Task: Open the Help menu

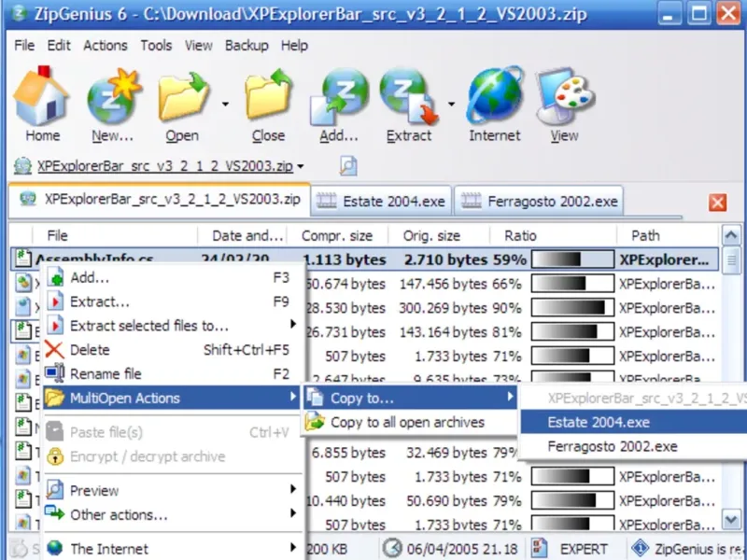Action: pos(294,45)
